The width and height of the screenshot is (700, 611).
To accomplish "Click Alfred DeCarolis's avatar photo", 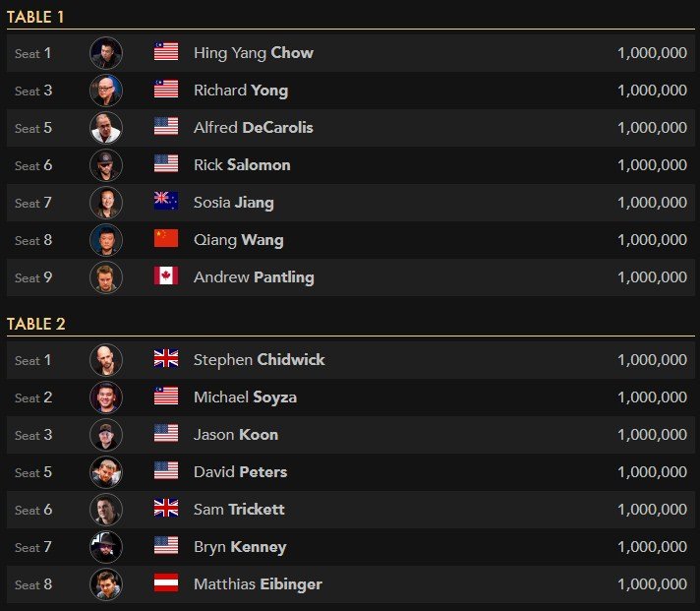I will (x=106, y=128).
